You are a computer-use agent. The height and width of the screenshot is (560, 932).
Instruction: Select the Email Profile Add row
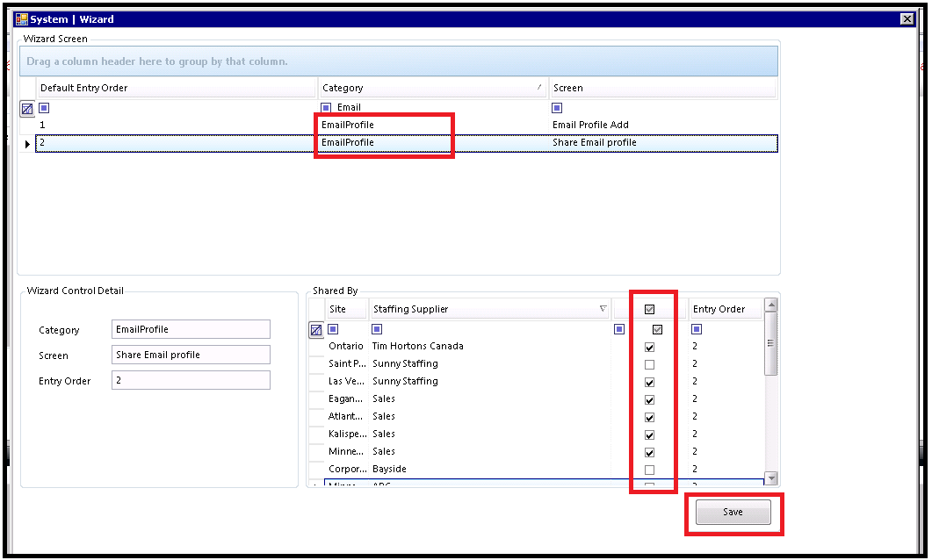[x=407, y=126]
